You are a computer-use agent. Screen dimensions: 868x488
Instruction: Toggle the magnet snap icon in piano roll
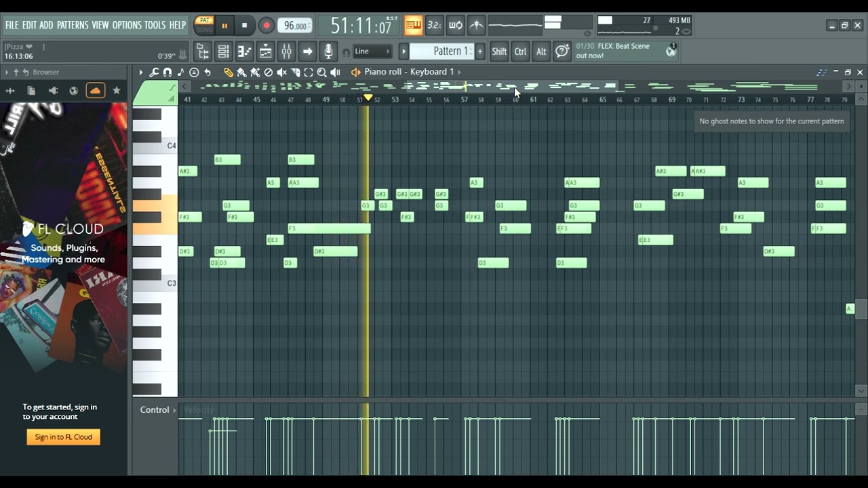(167, 72)
